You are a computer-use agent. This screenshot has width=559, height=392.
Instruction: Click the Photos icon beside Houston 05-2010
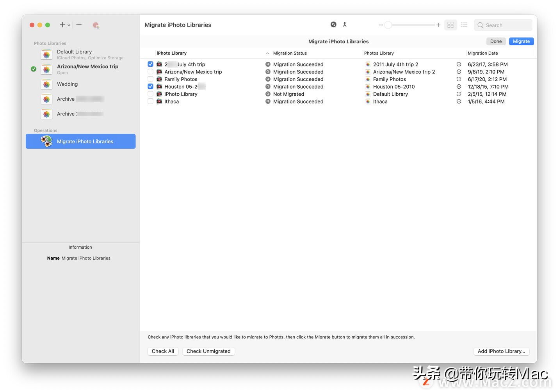(368, 86)
